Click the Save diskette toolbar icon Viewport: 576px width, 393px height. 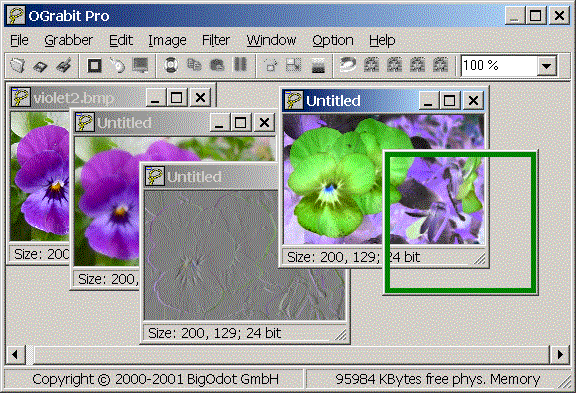[x=40, y=66]
